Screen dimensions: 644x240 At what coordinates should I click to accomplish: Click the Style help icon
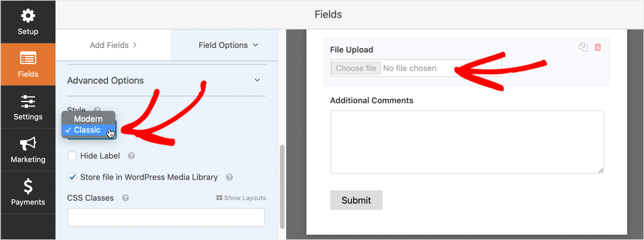[98, 110]
